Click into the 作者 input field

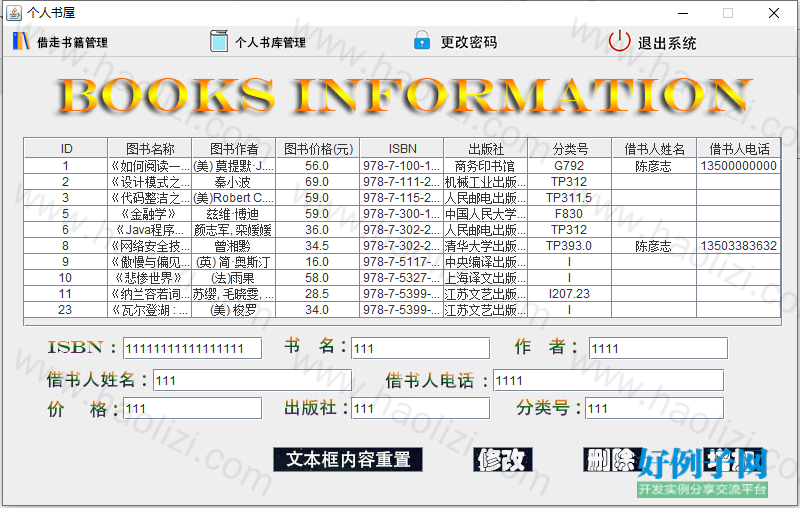(658, 348)
